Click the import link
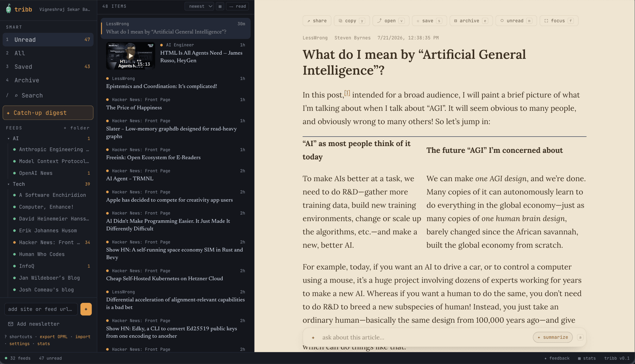Image resolution: width=635 pixels, height=364 pixels. pos(83,337)
